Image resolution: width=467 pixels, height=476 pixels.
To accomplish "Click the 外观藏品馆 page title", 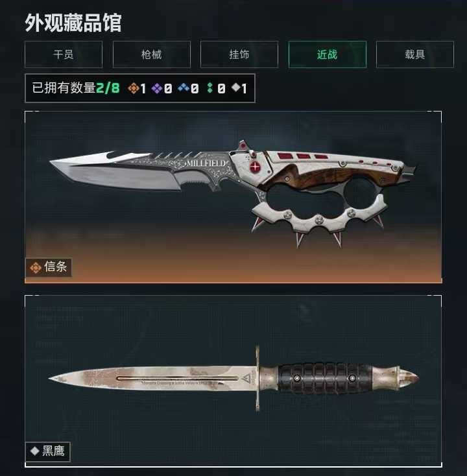I will (x=73, y=23).
